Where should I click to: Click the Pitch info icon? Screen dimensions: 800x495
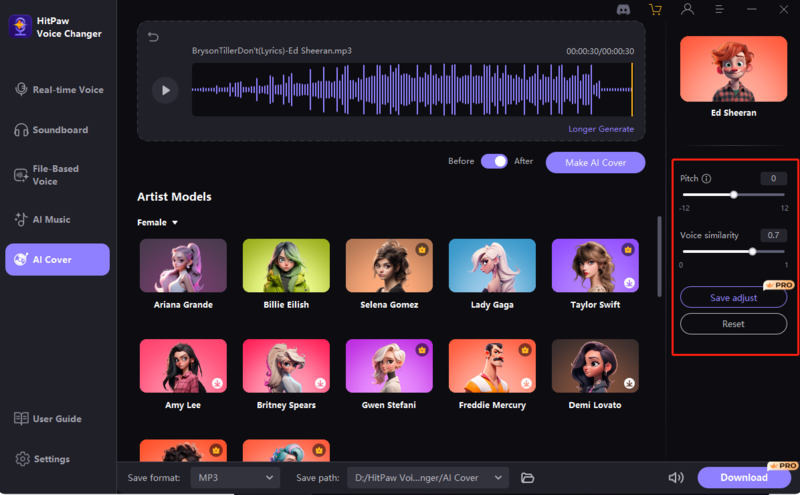(706, 179)
